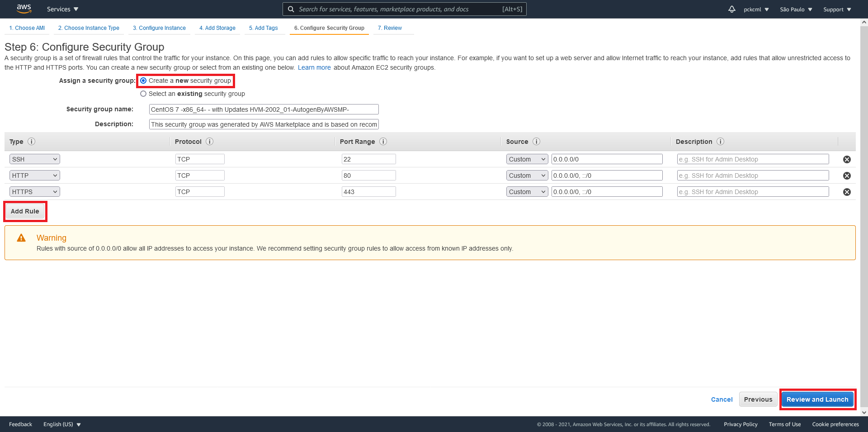Image resolution: width=868 pixels, height=432 pixels.
Task: Remove the SSH rule using its delete icon
Action: [x=847, y=159]
